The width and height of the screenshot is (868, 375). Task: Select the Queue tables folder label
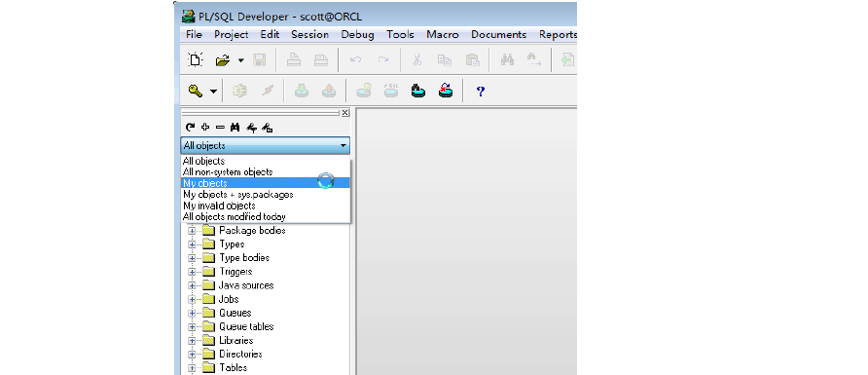[246, 327]
